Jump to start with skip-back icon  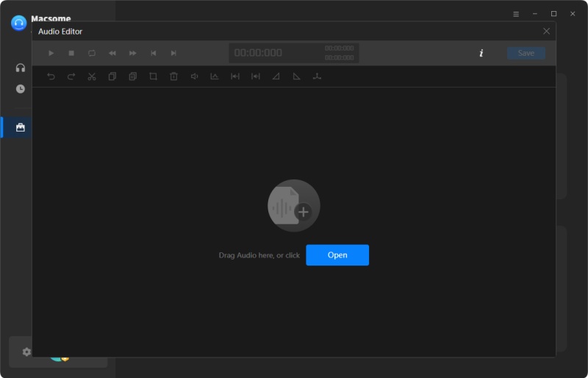tap(153, 53)
